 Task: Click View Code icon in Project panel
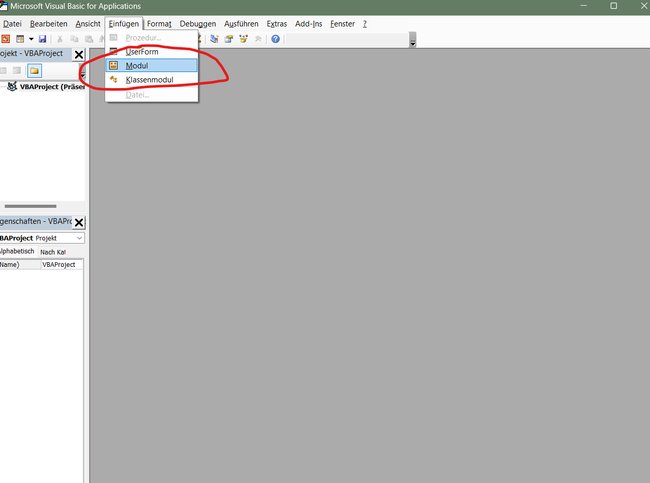click(3, 71)
